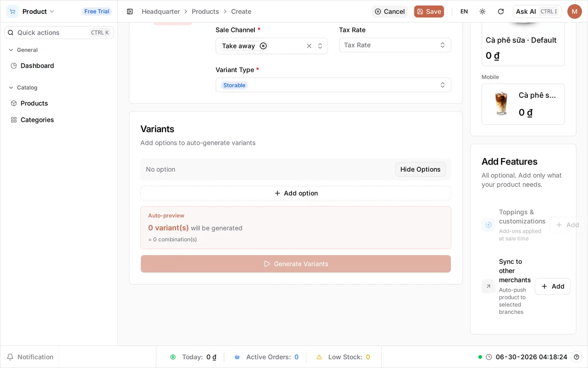Save the product
This screenshot has width=588, height=368.
[x=429, y=11]
